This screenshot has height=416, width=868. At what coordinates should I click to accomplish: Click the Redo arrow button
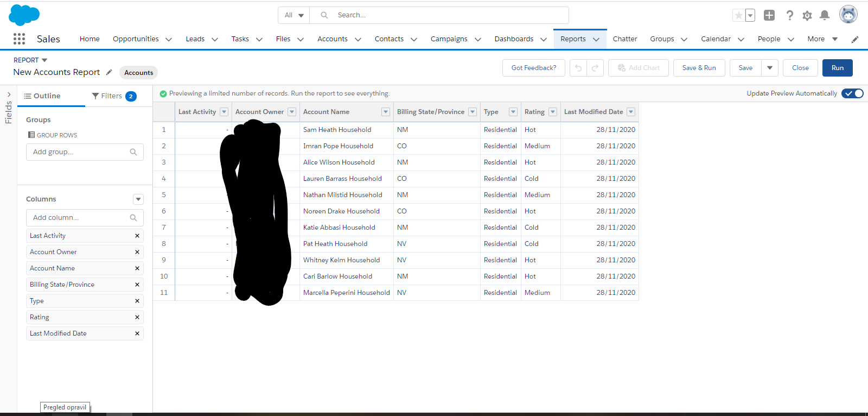point(595,68)
